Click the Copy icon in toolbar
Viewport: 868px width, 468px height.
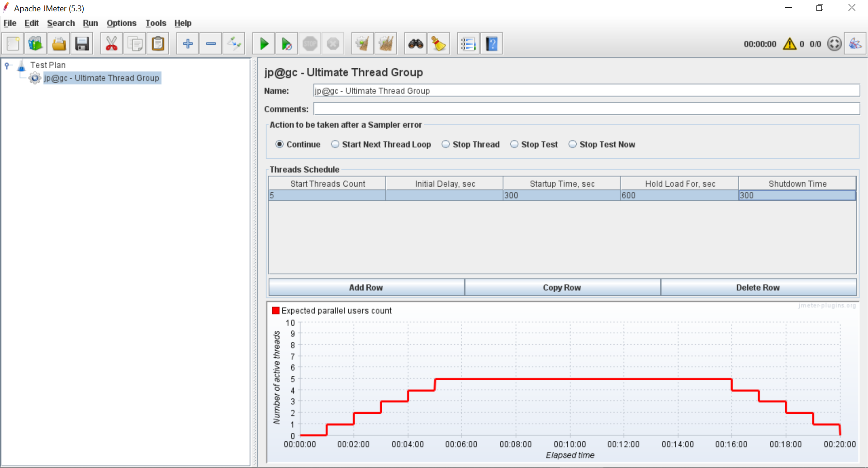[x=135, y=44]
